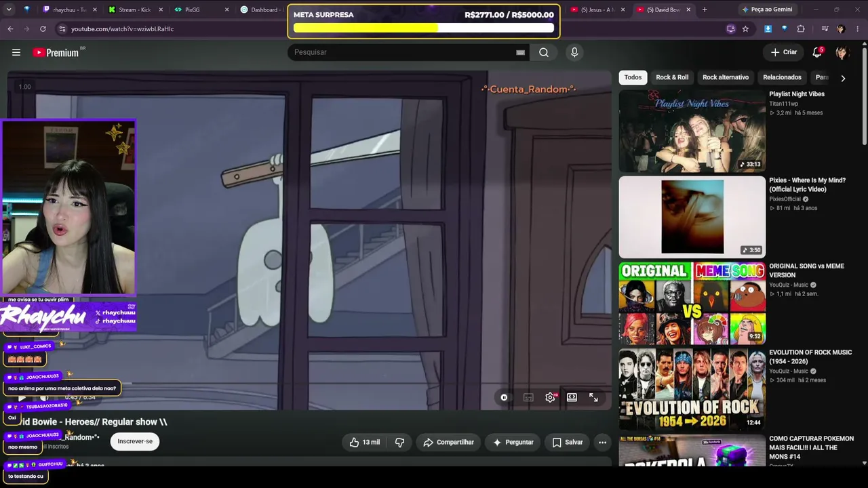
Task: Open the PixiesOfficial channel link
Action: 785,199
